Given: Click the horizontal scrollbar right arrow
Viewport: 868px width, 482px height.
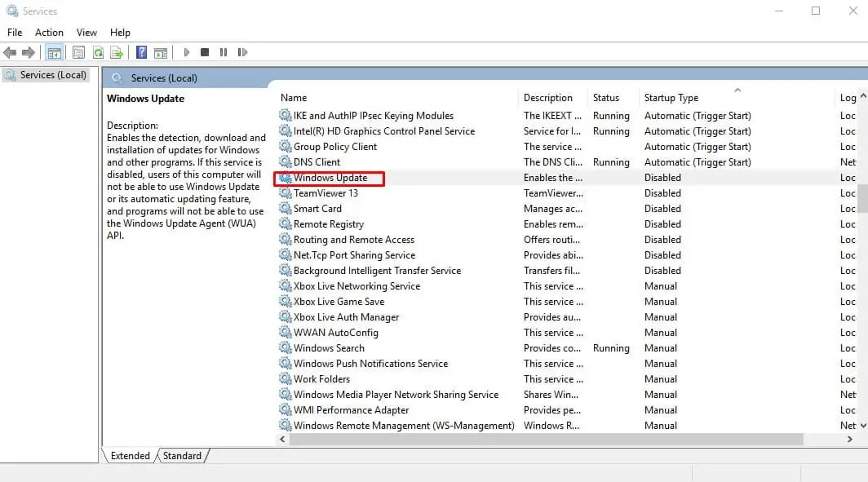Looking at the screenshot, I should [850, 439].
